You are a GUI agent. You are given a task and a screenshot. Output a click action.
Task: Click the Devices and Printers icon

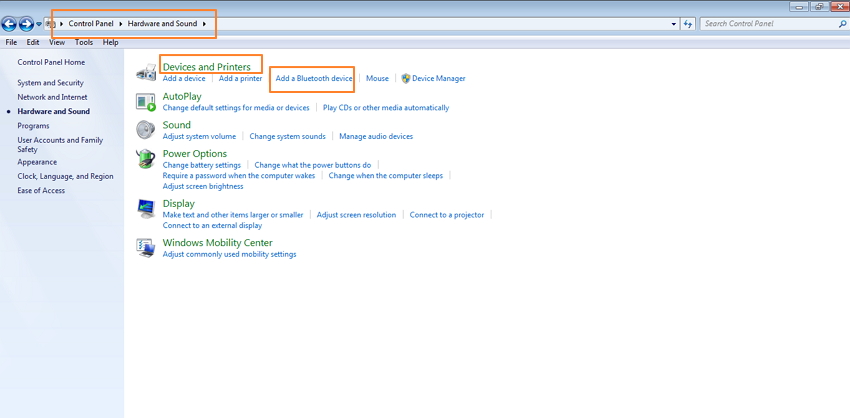146,72
